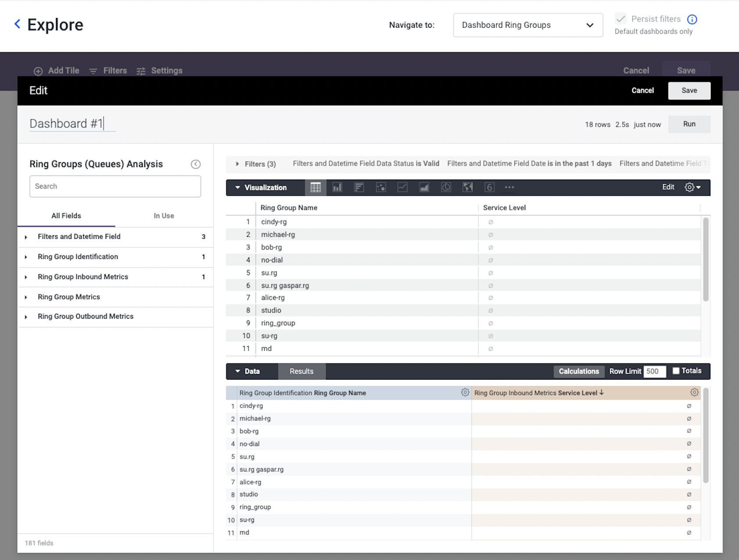Run the query

tap(689, 124)
